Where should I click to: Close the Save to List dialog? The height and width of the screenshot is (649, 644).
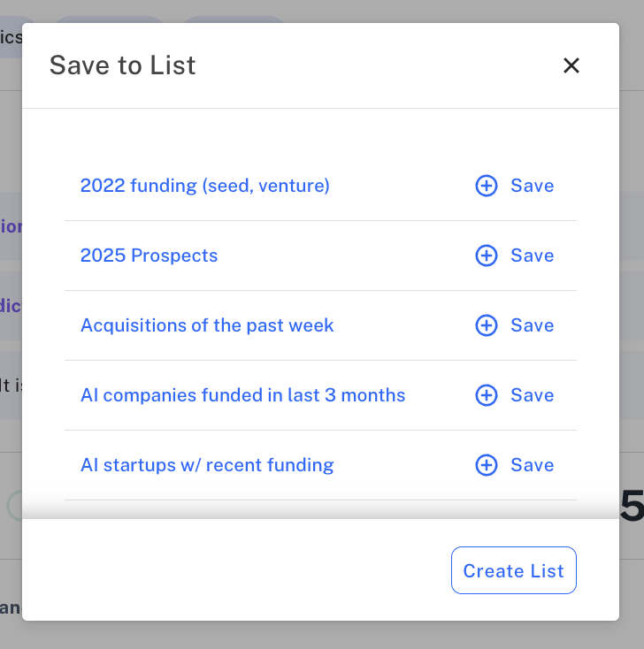pos(571,65)
